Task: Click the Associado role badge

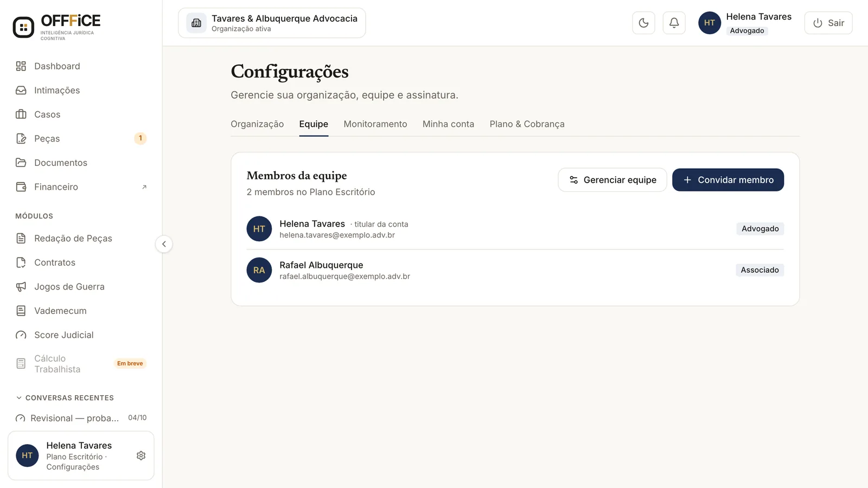Action: pyautogui.click(x=759, y=270)
